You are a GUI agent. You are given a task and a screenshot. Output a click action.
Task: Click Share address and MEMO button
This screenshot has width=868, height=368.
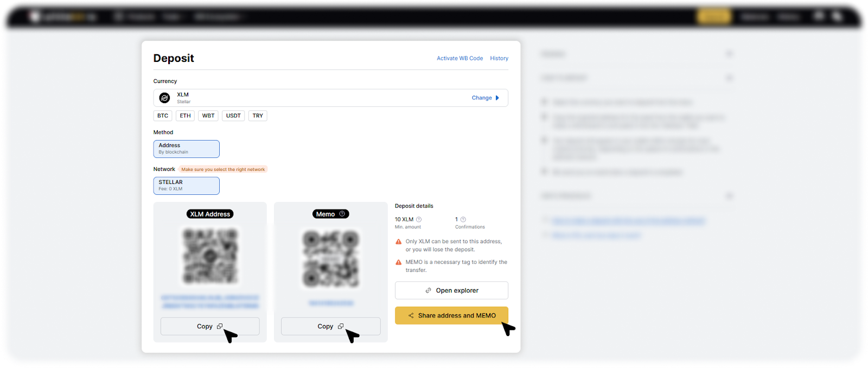pos(451,315)
